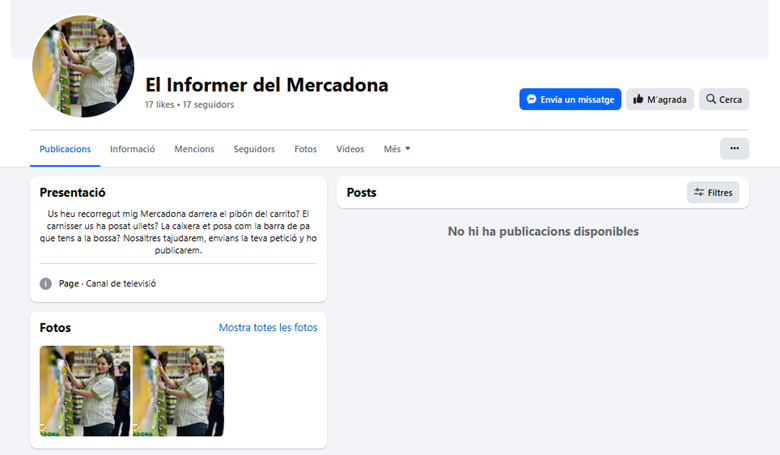
Task: Open the Cerca search button
Action: tap(724, 99)
